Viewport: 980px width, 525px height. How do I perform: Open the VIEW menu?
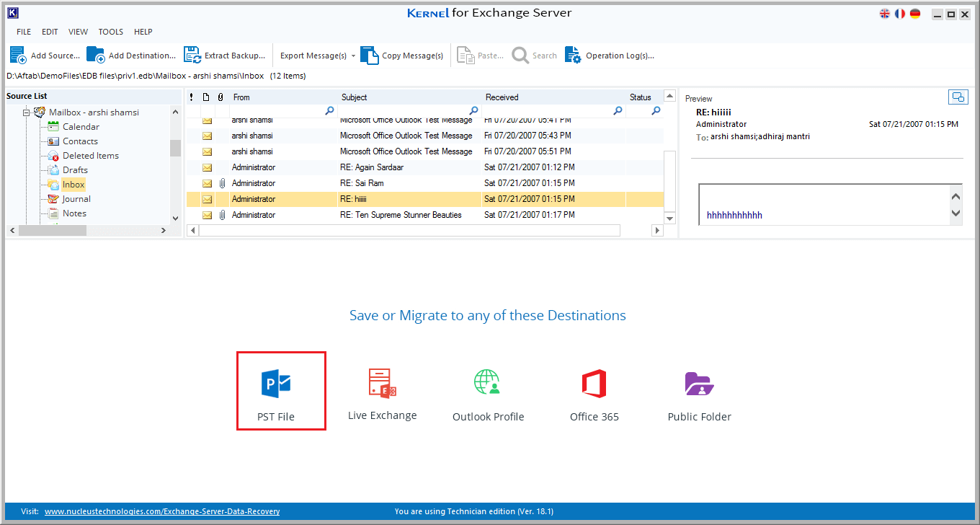point(78,32)
